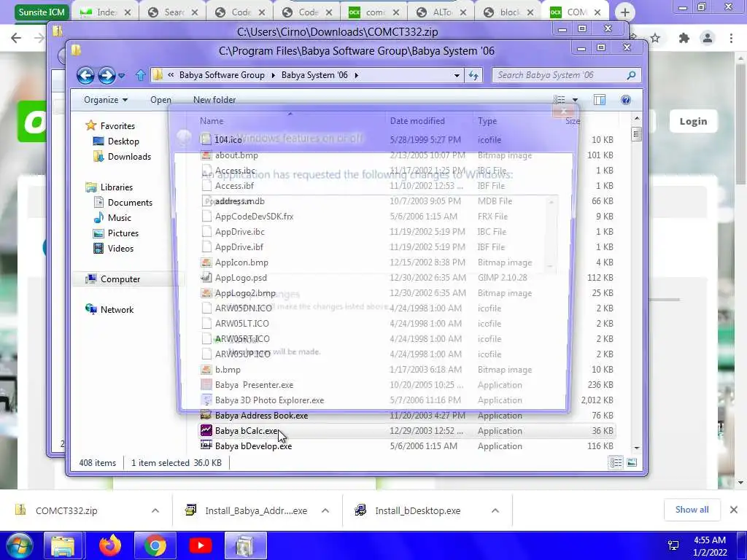This screenshot has width=747, height=560.
Task: Open File Explorer from the taskbar
Action: tap(63, 545)
